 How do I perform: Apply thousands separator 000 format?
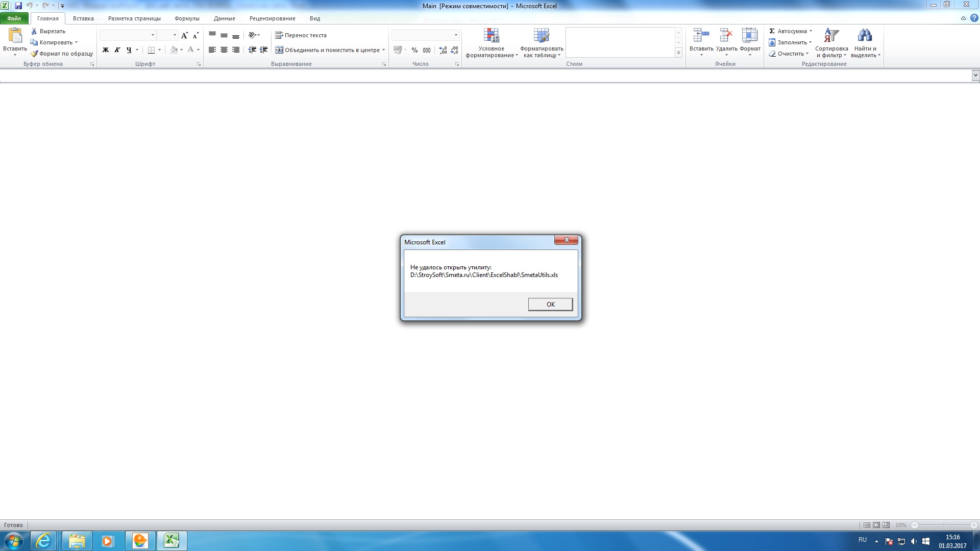click(x=427, y=50)
